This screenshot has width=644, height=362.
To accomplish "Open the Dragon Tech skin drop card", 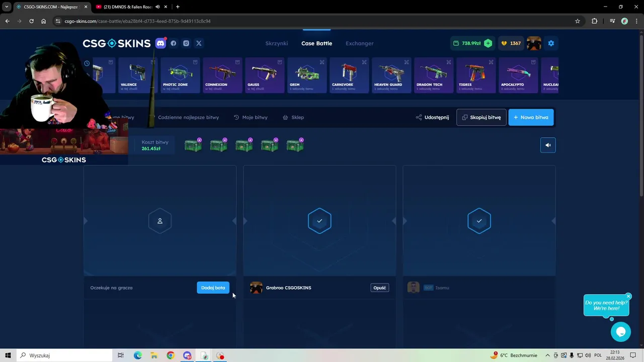I will 433,75.
